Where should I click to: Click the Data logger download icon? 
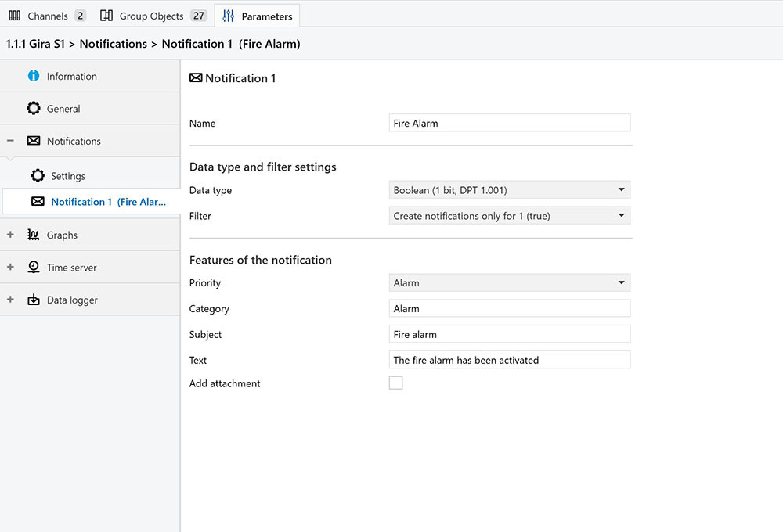click(34, 300)
